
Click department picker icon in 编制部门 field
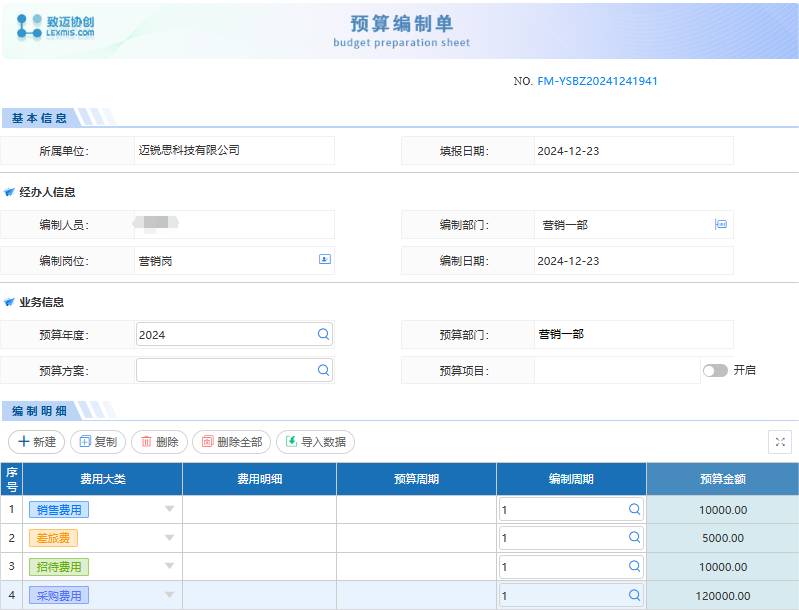pyautogui.click(x=720, y=225)
